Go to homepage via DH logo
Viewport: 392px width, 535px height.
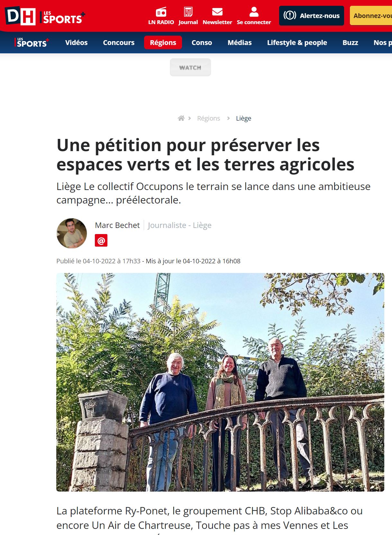[20, 16]
